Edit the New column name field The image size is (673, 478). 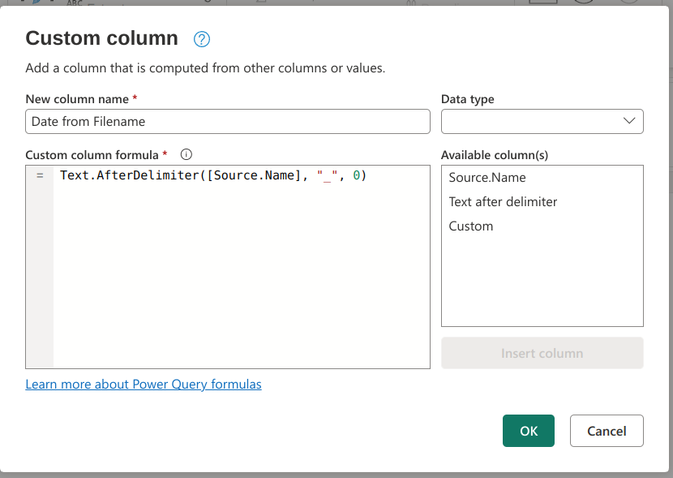point(227,121)
